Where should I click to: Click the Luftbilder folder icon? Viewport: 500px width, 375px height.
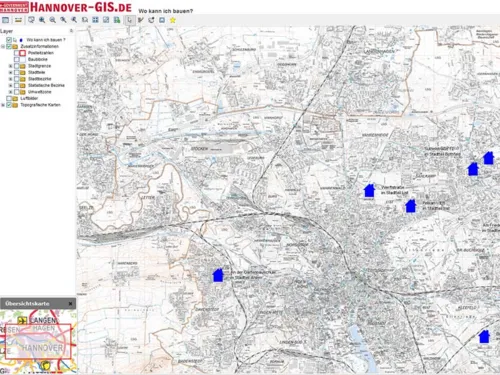pyautogui.click(x=15, y=98)
